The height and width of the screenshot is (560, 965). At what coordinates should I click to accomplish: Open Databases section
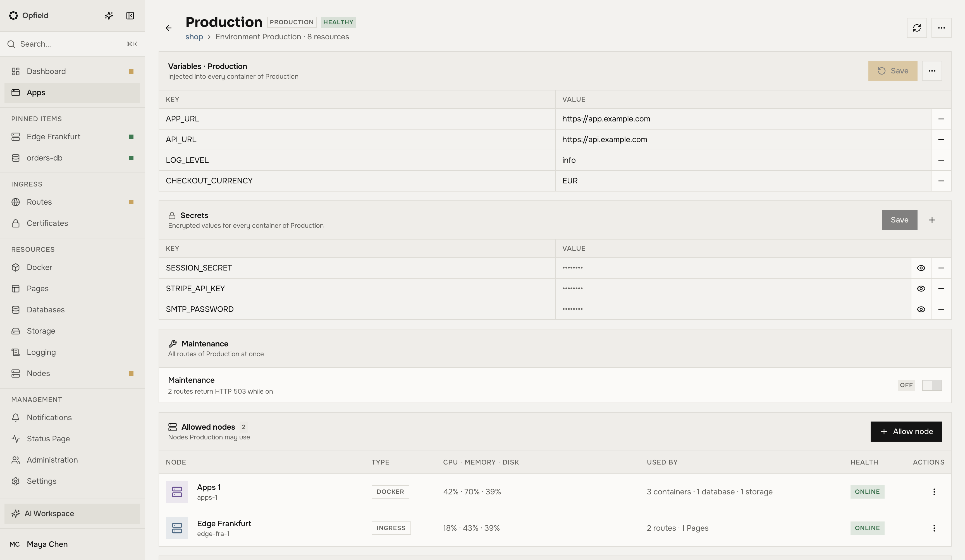tap(72, 310)
